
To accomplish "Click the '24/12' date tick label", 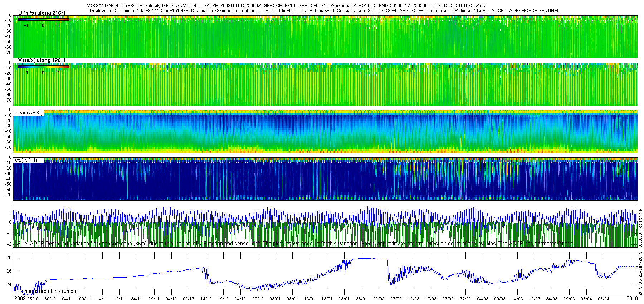I will [240, 299].
